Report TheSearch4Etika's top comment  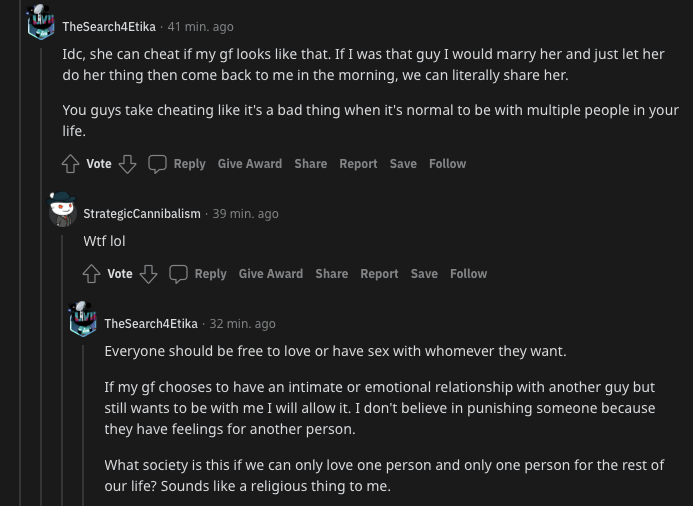tap(358, 164)
